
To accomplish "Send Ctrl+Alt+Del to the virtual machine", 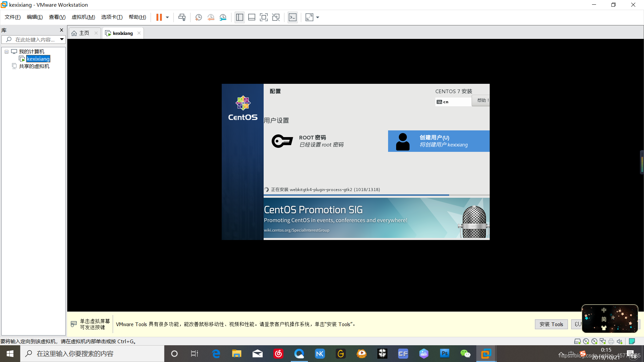I will (x=182, y=17).
